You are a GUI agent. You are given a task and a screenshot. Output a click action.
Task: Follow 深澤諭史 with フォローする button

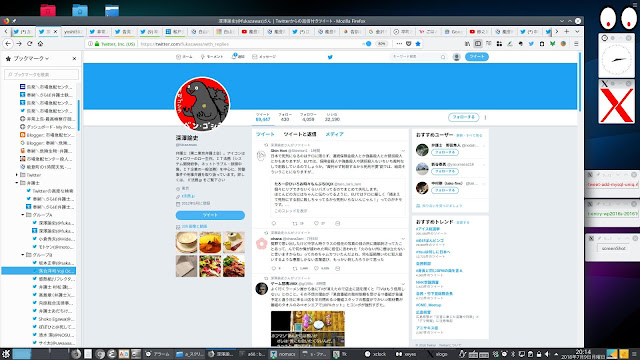click(463, 117)
